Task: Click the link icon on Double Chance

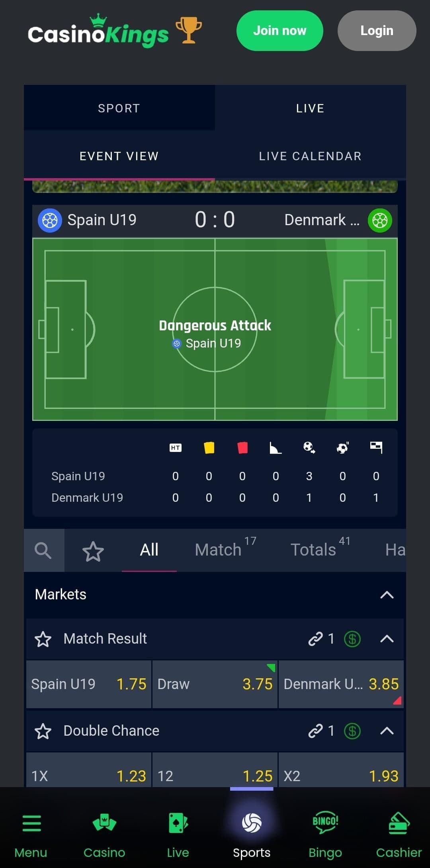Action: [x=316, y=731]
